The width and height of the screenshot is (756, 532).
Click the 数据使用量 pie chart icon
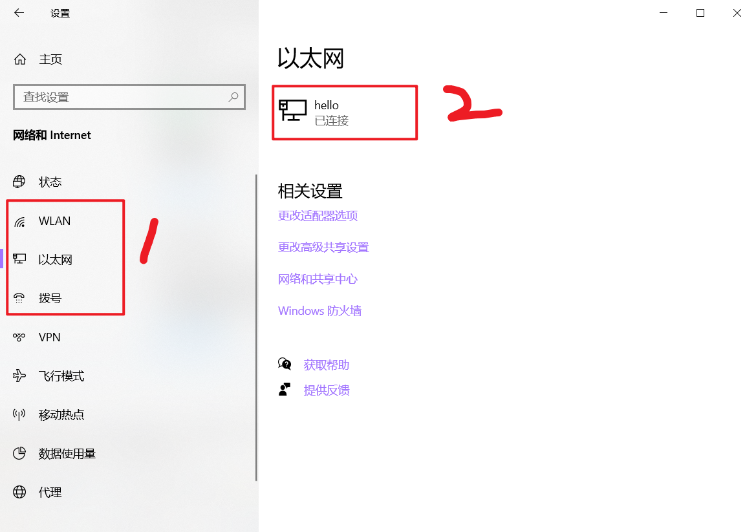[19, 453]
